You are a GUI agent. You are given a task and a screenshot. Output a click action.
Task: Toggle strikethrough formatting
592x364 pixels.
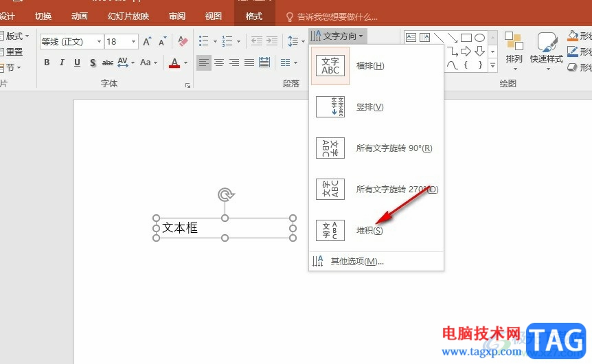tap(108, 62)
